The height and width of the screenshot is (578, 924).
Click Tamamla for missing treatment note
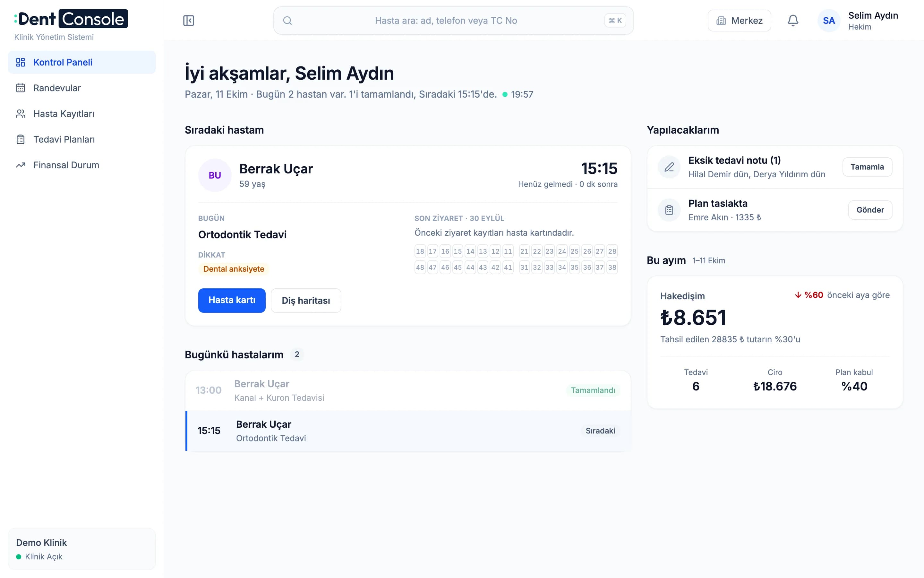coord(867,167)
